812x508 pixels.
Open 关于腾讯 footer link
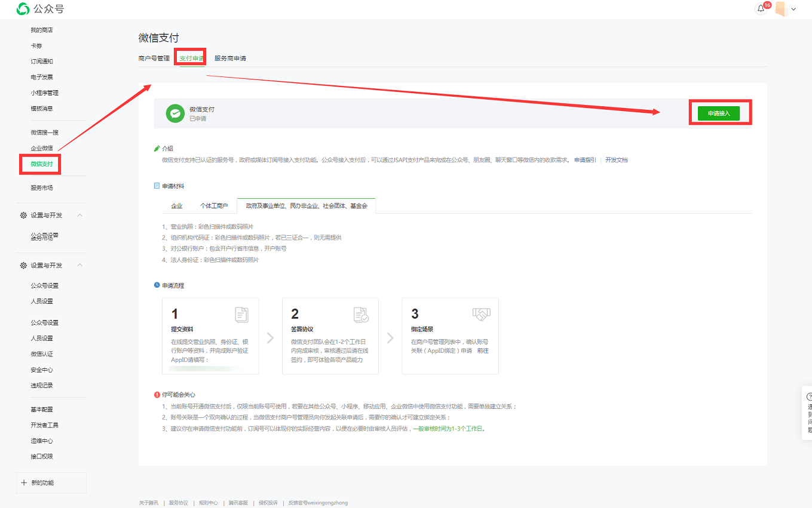click(x=149, y=503)
